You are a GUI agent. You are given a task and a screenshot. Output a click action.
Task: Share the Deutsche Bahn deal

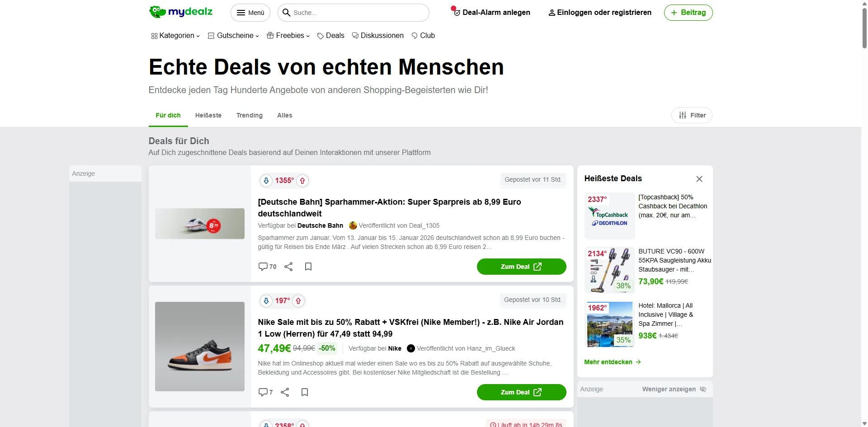click(288, 267)
